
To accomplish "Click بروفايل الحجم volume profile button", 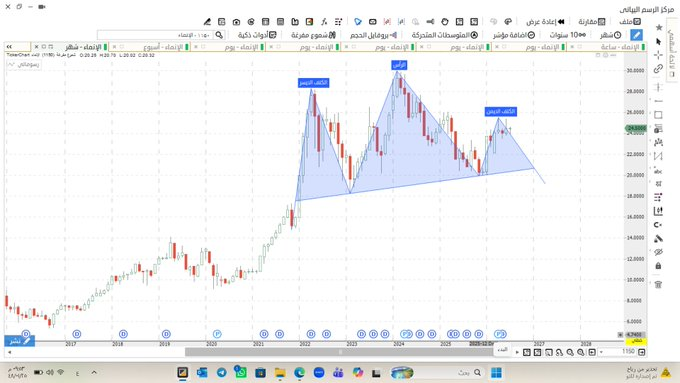I will pos(373,35).
